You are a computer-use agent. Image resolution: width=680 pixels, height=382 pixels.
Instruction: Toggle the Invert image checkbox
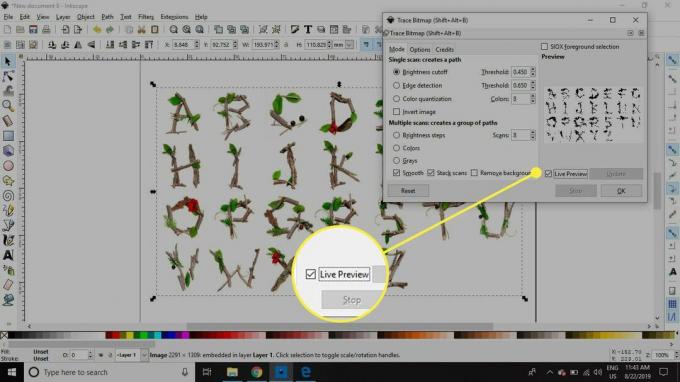tap(396, 112)
